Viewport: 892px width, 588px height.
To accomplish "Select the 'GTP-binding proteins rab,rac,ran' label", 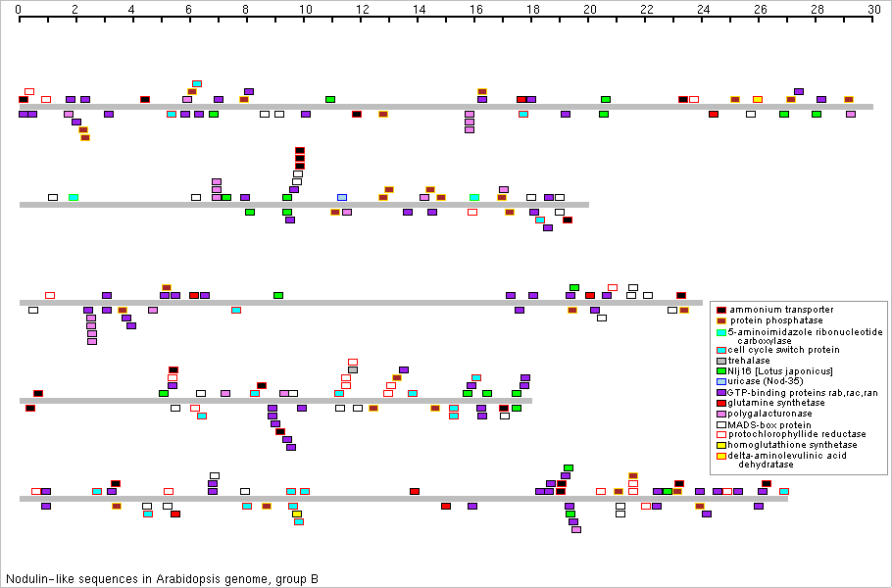I will click(803, 393).
